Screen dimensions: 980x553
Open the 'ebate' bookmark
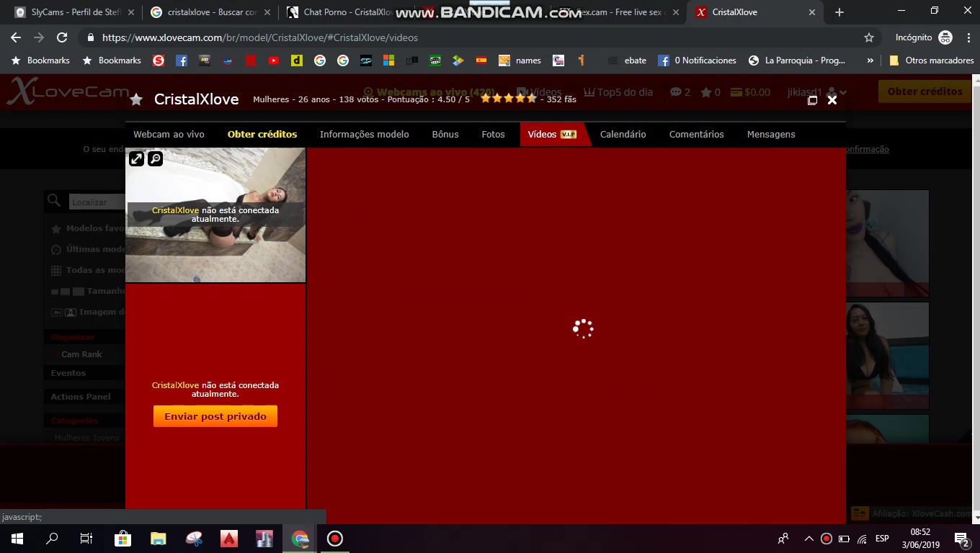tap(627, 60)
